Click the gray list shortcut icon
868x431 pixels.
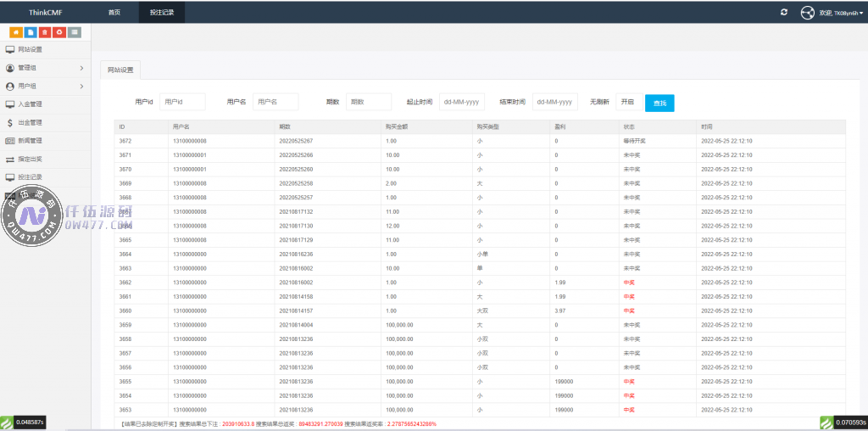[75, 32]
